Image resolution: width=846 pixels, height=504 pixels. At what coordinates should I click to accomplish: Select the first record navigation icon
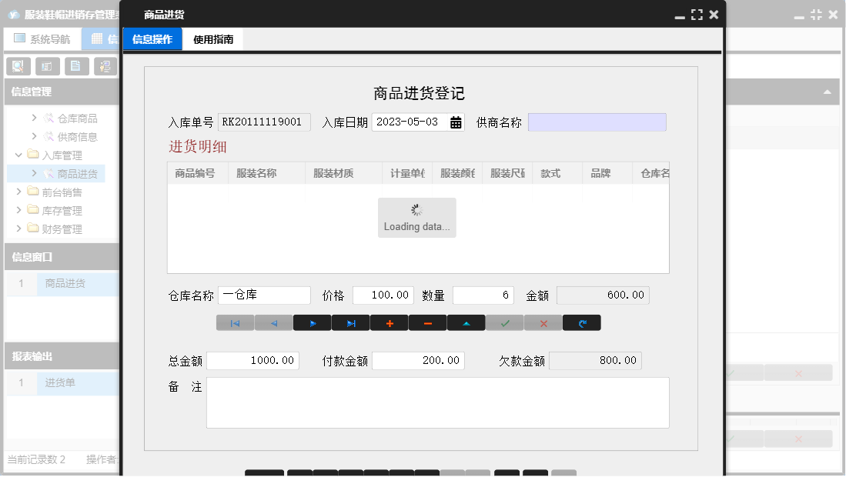tap(236, 322)
